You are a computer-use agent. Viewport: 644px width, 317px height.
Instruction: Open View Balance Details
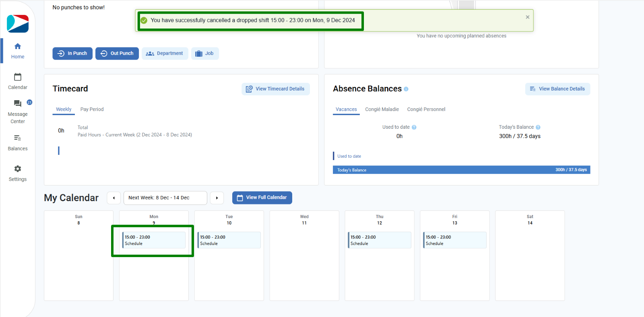(x=557, y=89)
